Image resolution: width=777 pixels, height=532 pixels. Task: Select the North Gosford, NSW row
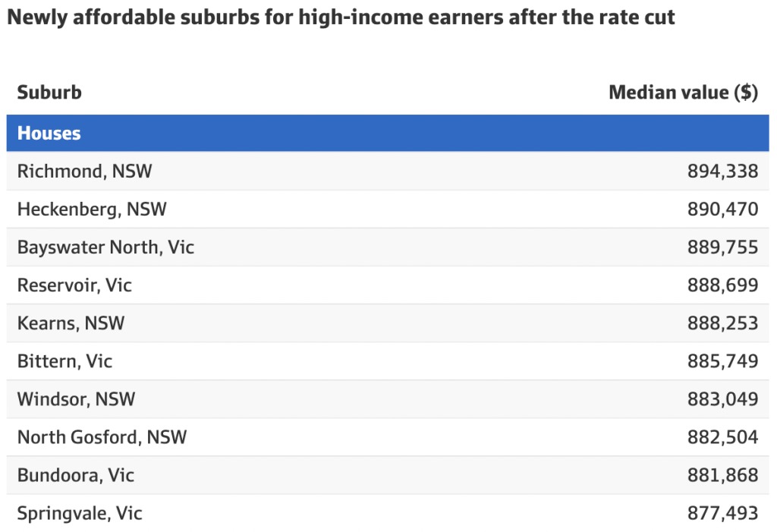click(388, 437)
